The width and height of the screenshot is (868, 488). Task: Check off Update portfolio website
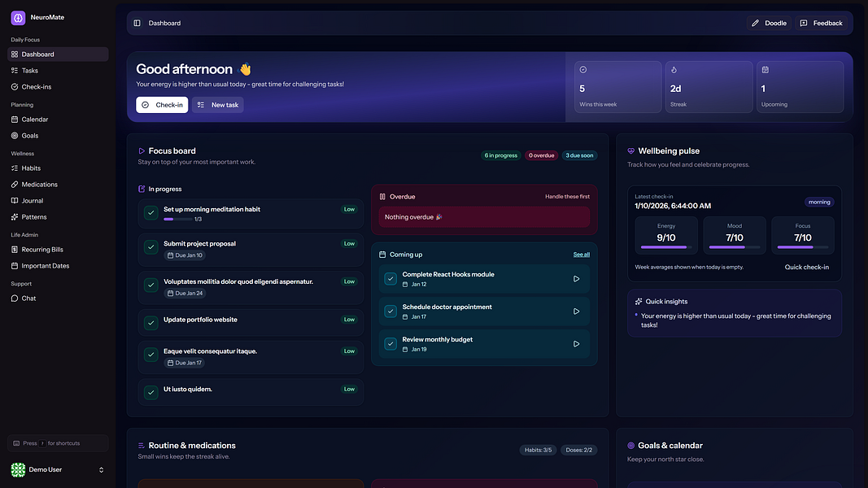pyautogui.click(x=151, y=323)
